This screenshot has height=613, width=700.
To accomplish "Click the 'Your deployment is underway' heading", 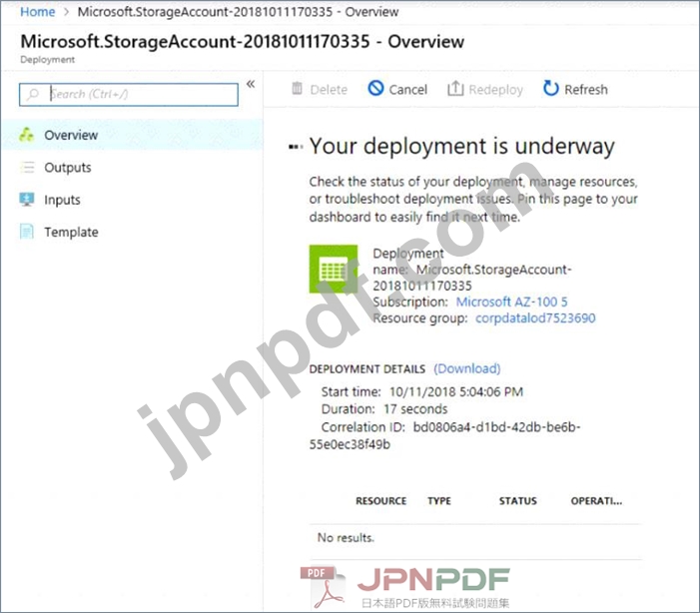I will (x=462, y=146).
